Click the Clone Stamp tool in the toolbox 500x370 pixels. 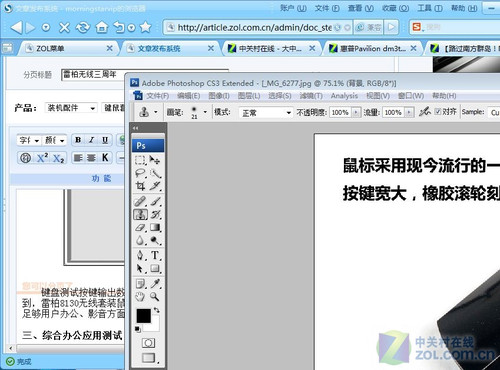140,214
